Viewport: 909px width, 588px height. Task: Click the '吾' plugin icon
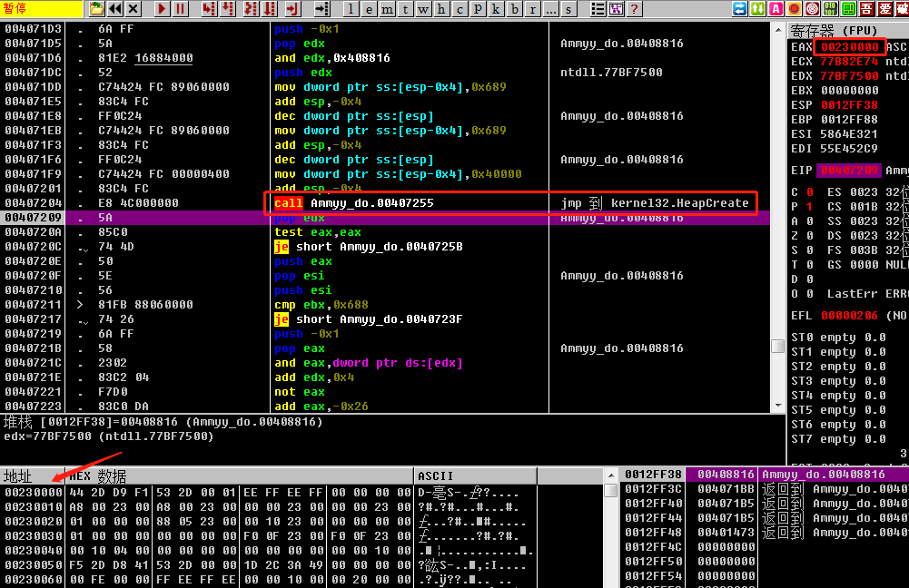[x=866, y=9]
